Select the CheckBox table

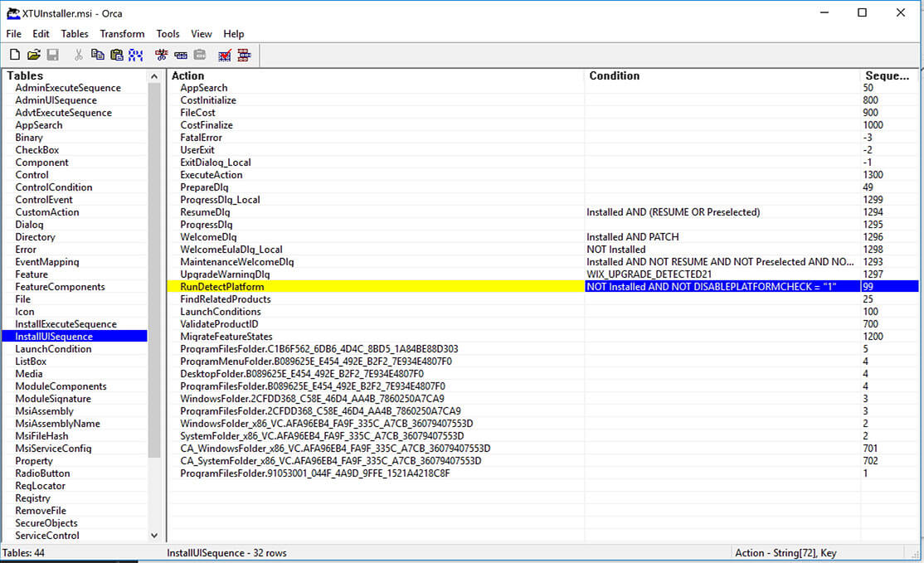point(37,149)
